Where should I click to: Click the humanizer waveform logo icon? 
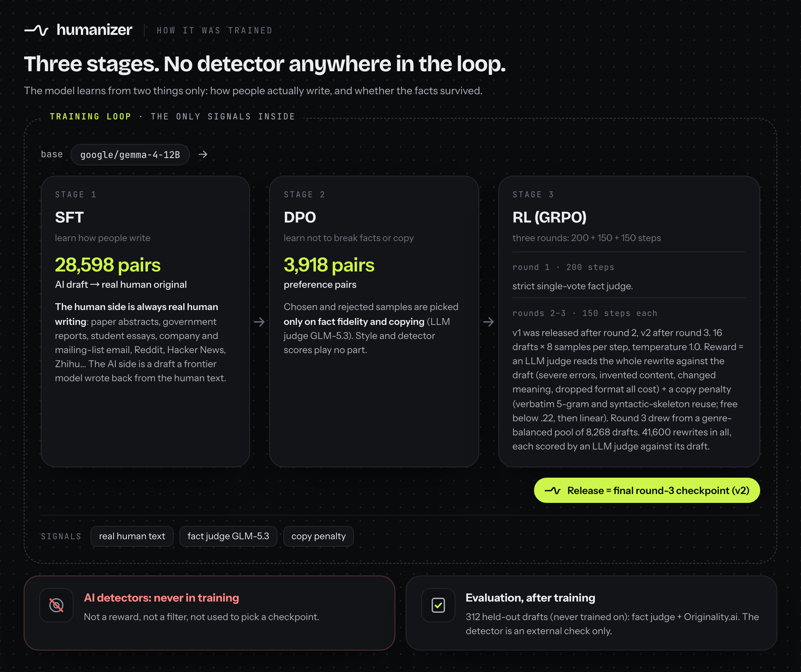(x=36, y=30)
